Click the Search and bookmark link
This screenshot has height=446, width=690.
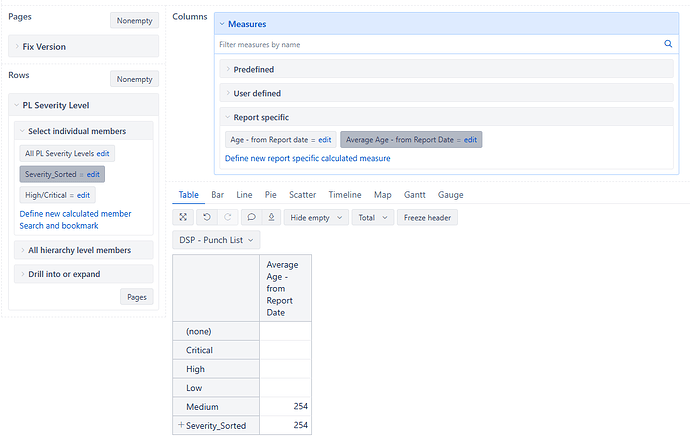(59, 226)
